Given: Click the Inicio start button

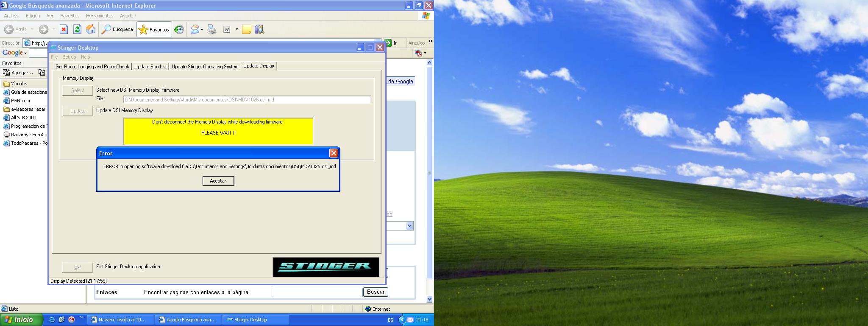Looking at the screenshot, I should click(21, 320).
